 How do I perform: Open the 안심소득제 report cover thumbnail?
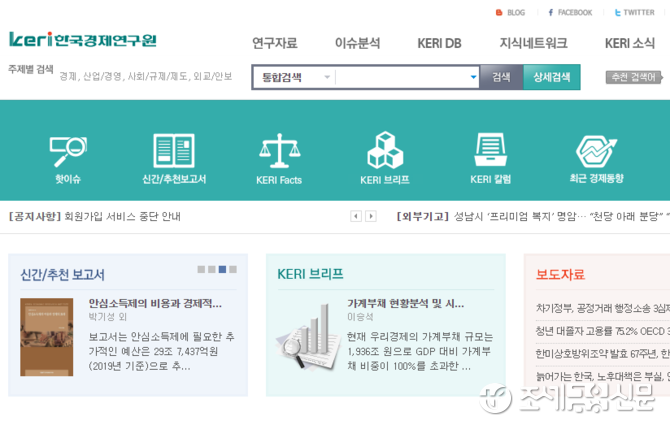47,337
